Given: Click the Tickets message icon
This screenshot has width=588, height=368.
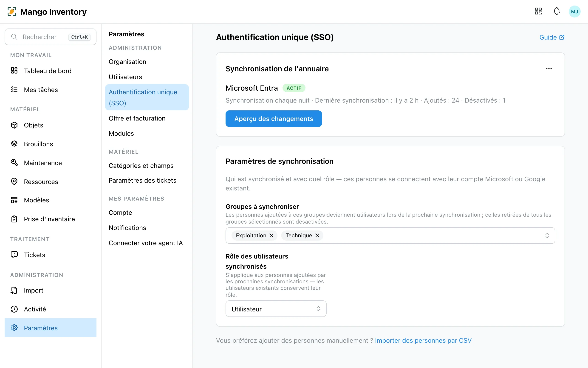Looking at the screenshot, I should pyautogui.click(x=14, y=255).
